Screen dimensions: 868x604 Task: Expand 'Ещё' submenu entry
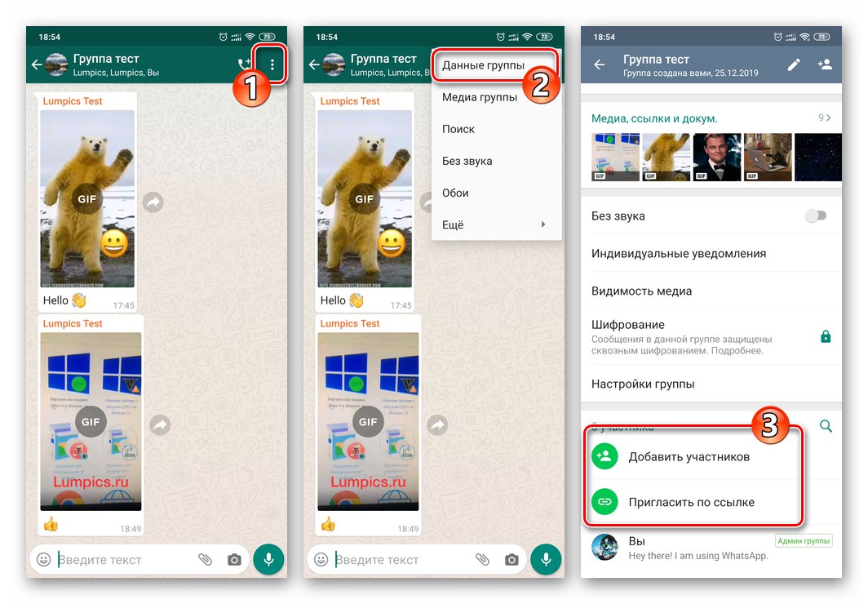(x=496, y=224)
